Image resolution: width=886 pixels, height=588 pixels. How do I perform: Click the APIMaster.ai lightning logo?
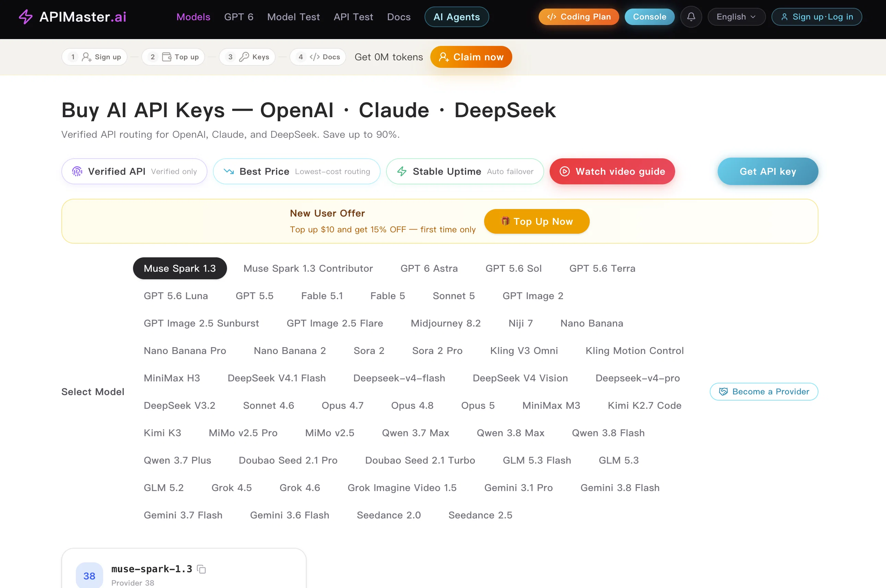pos(25,17)
